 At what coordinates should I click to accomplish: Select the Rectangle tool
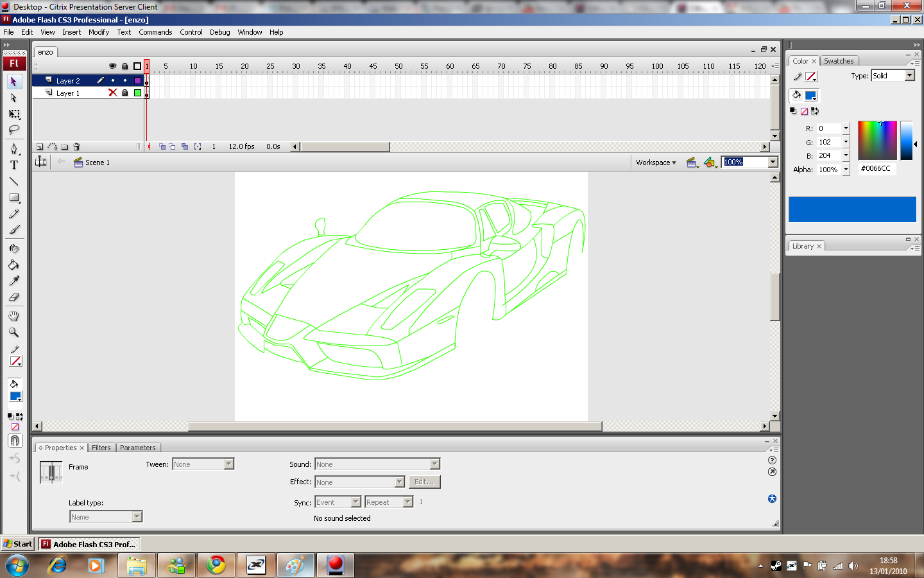pyautogui.click(x=13, y=198)
